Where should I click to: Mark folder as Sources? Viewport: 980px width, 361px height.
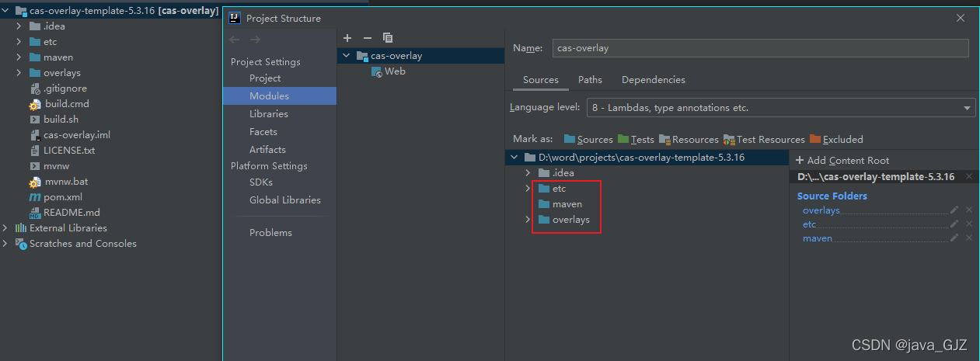tap(588, 140)
